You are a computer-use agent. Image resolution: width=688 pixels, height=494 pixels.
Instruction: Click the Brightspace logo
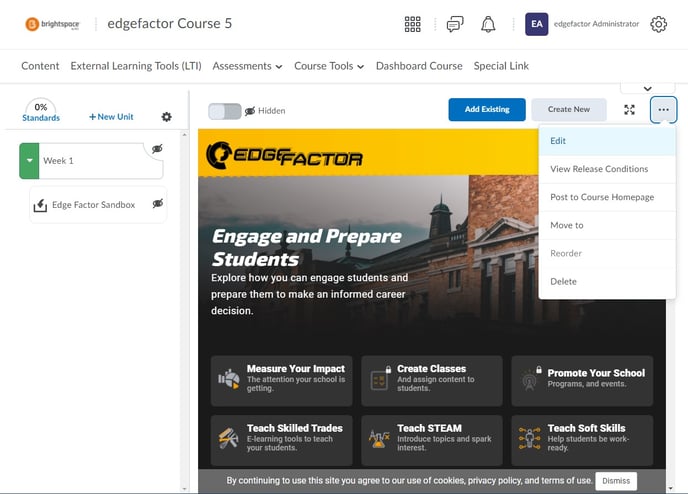coord(52,24)
